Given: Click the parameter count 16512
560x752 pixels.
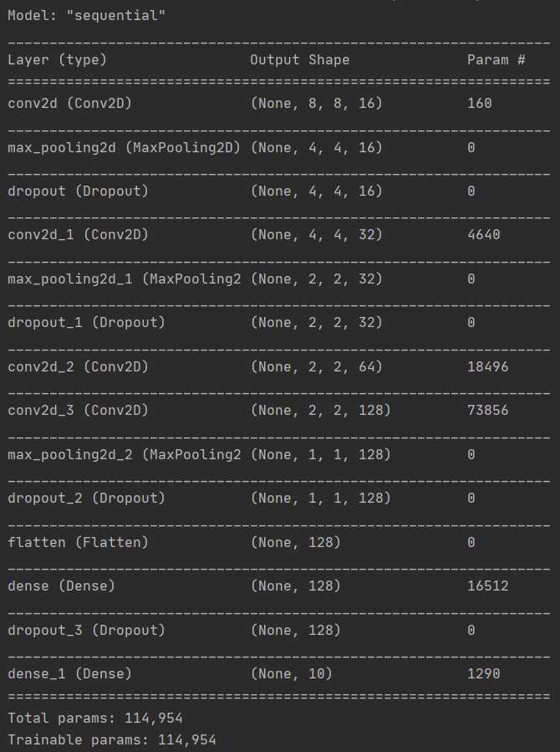Looking at the screenshot, I should [488, 586].
